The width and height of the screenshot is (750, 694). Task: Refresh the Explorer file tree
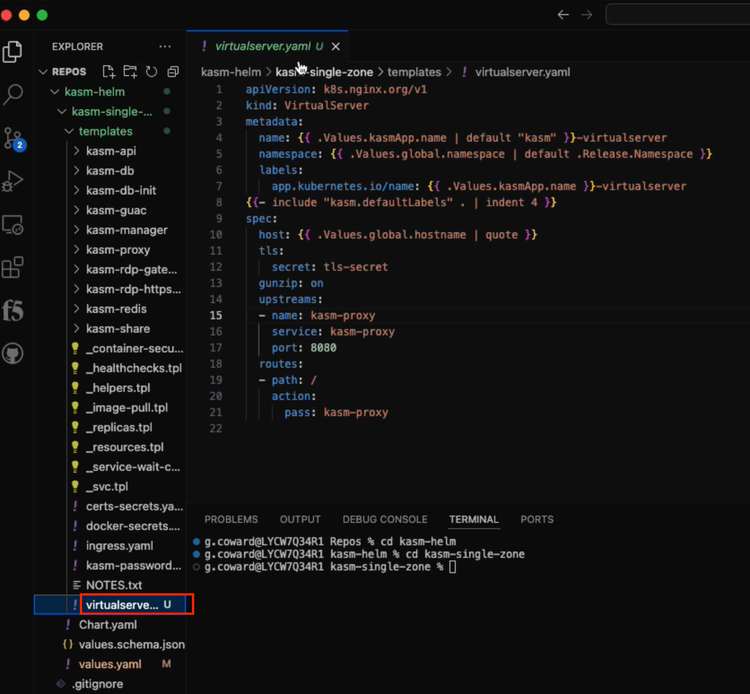tap(151, 72)
